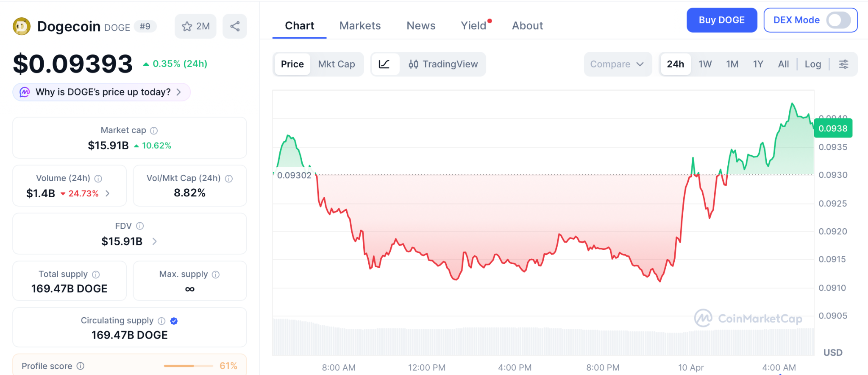Expand the FDV details chevron
This screenshot has width=868, height=375.
click(x=155, y=241)
